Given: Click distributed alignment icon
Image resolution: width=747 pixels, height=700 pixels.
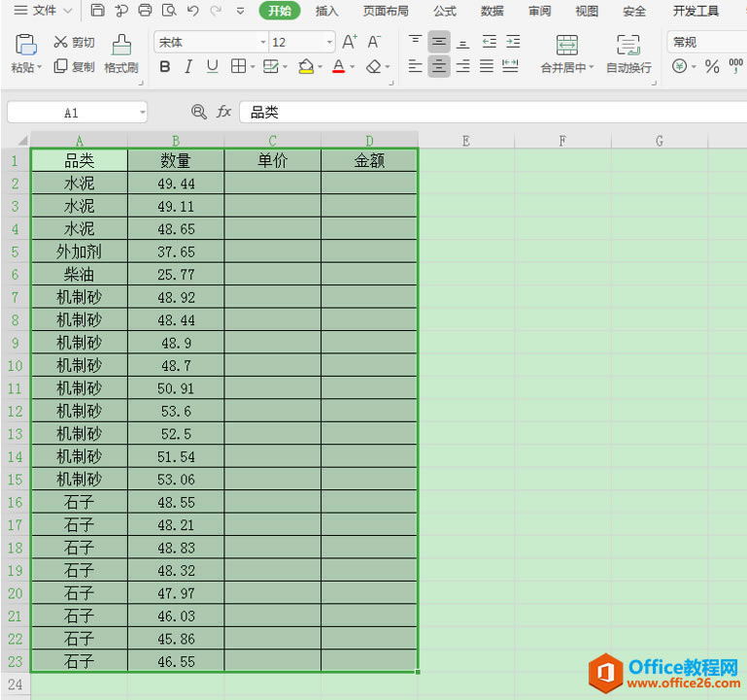Looking at the screenshot, I should 510,66.
